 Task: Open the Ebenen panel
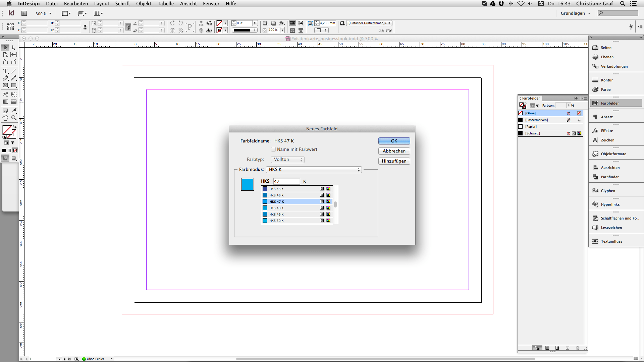[x=607, y=57]
